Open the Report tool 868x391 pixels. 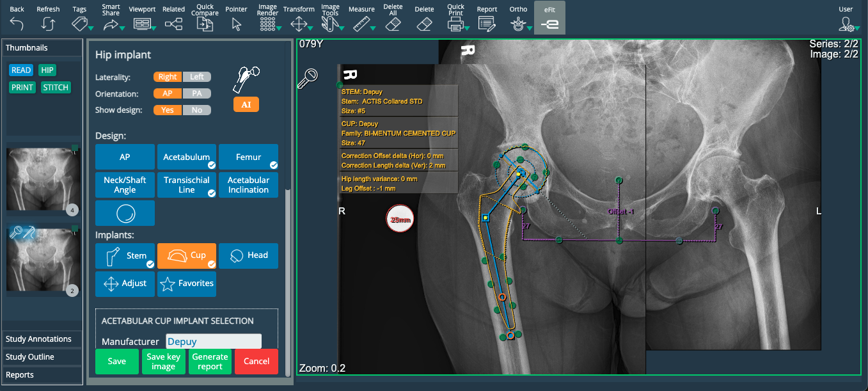coord(487,24)
